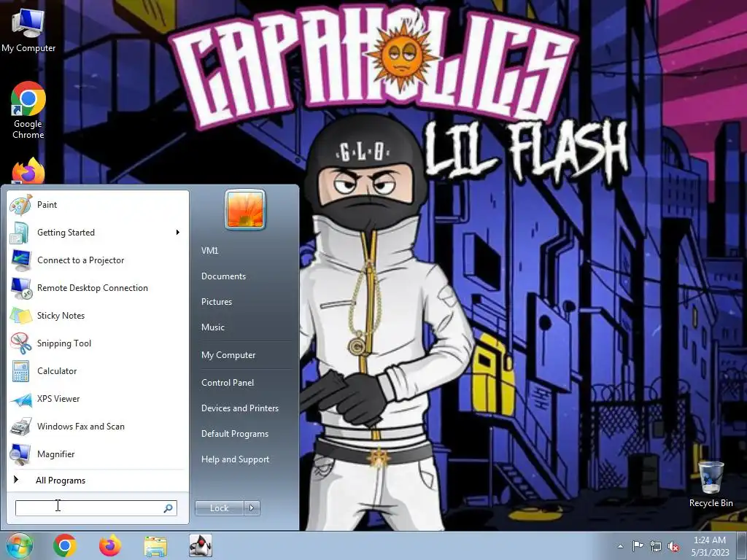The image size is (747, 560).
Task: Open Calculator
Action: (98, 371)
